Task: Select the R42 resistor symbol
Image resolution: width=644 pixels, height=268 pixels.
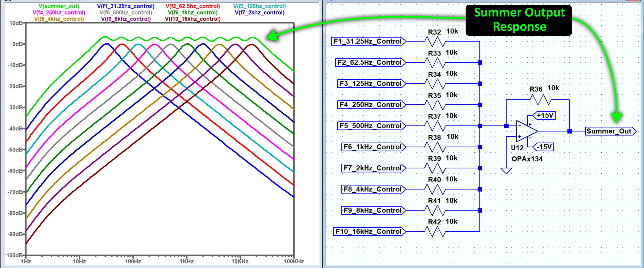Action: 435,232
